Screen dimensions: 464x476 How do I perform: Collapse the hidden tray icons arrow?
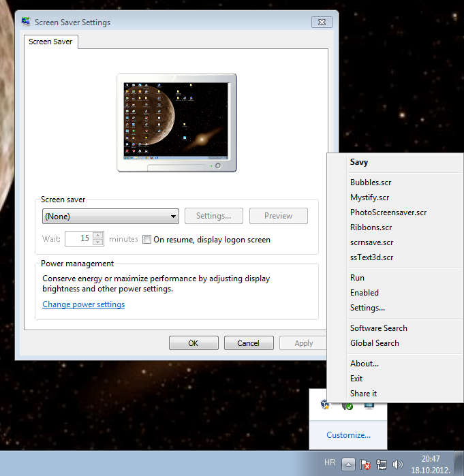[347, 464]
